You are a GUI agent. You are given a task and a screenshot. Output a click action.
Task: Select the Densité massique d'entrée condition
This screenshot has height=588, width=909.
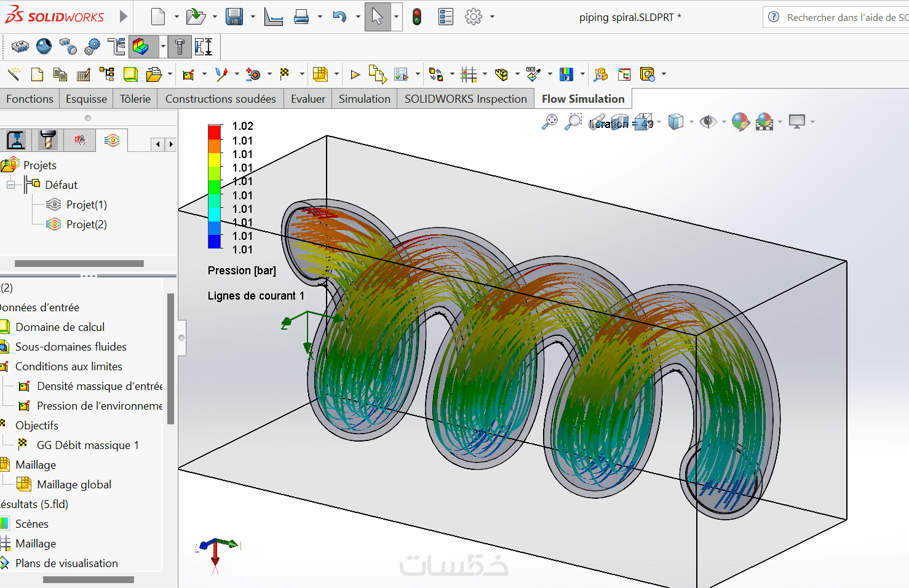coord(100,386)
